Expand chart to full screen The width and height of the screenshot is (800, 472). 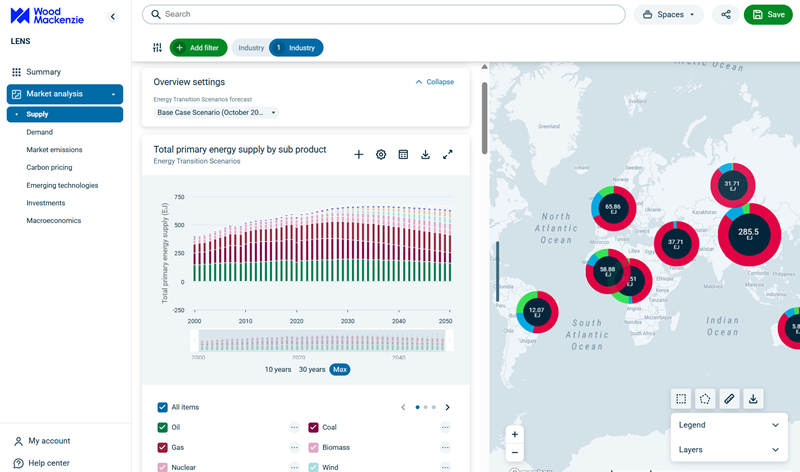click(x=447, y=155)
